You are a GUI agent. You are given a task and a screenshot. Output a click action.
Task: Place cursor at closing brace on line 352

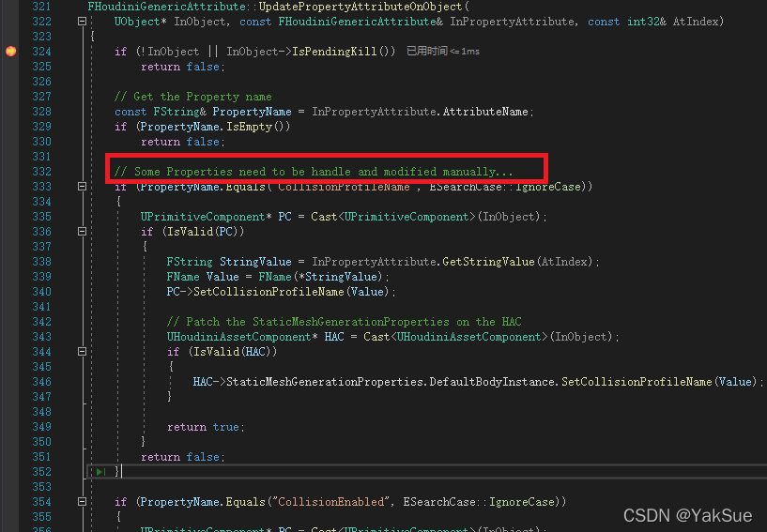tap(117, 471)
